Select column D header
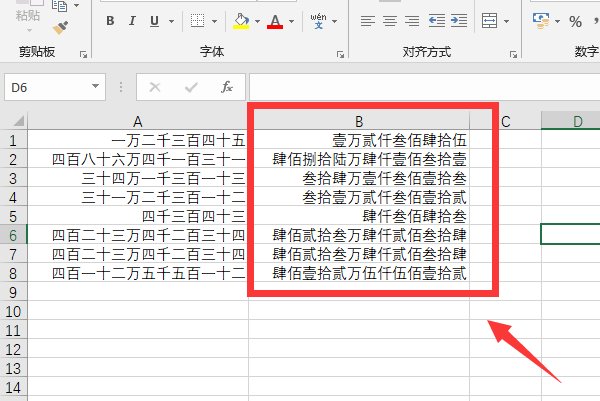Screen dimensions: 600x401 pos(571,122)
